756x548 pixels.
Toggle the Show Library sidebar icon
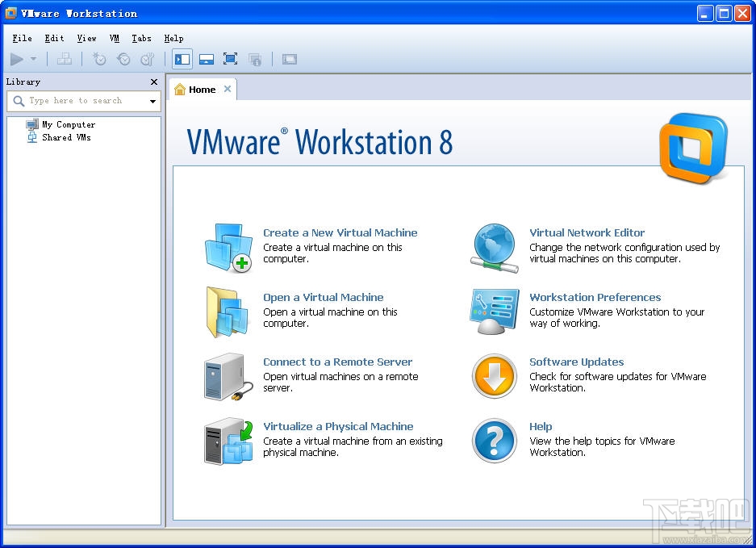click(x=182, y=60)
